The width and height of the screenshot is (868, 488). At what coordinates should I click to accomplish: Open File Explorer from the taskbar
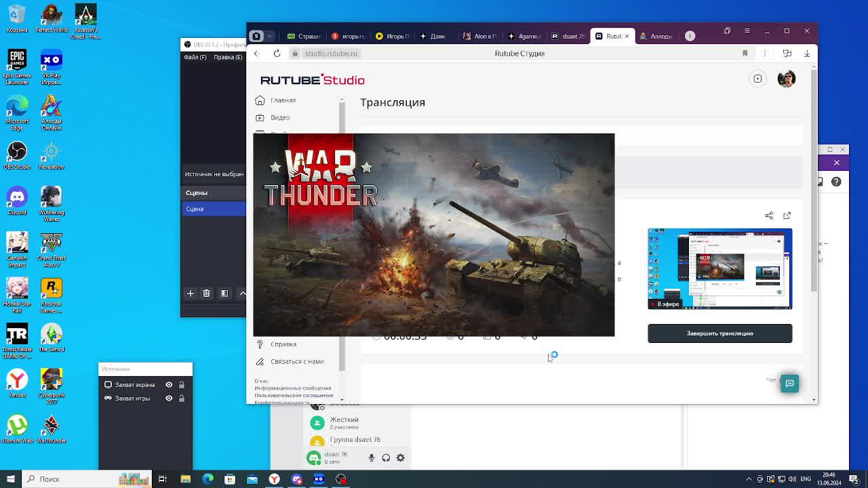185,479
